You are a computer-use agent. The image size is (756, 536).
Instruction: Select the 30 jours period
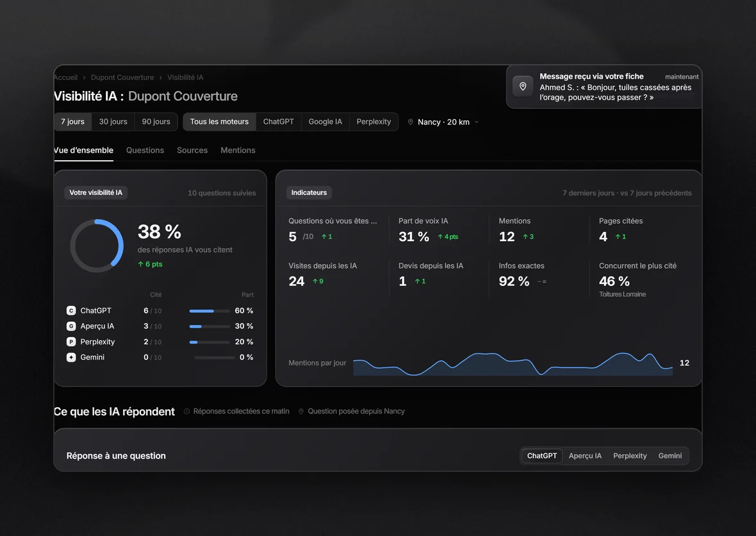coord(113,122)
